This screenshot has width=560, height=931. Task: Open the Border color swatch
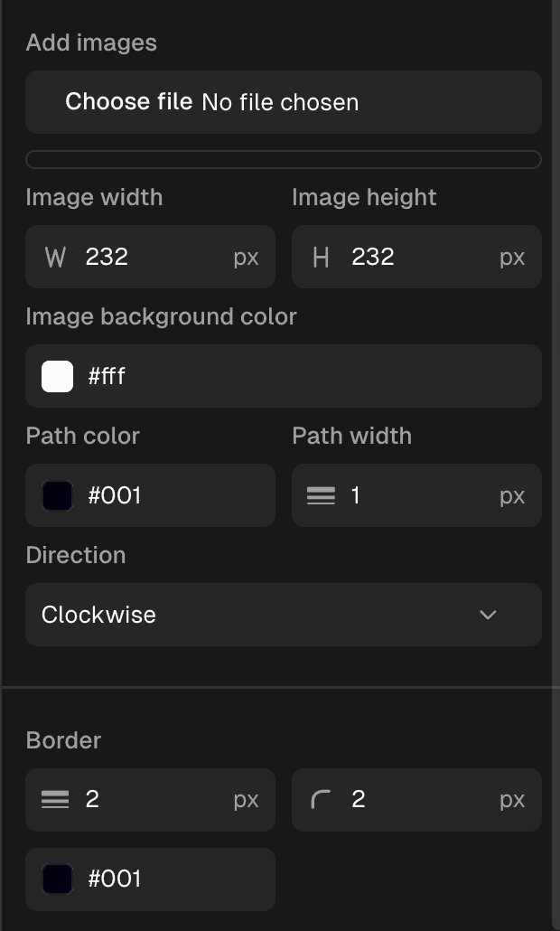(x=58, y=879)
